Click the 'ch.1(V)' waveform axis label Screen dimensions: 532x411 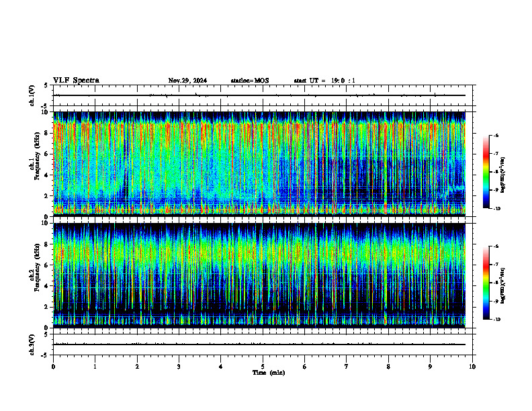32,95
